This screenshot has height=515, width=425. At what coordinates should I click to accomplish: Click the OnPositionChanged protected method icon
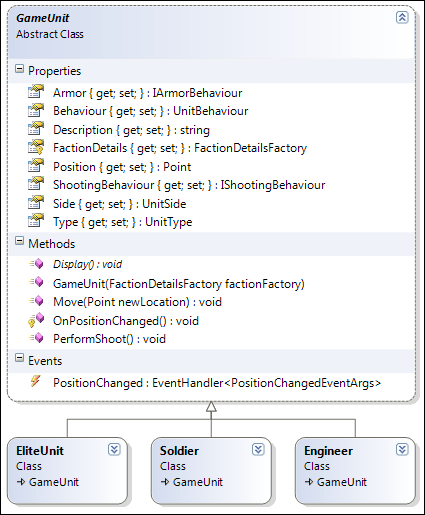pyautogui.click(x=36, y=320)
